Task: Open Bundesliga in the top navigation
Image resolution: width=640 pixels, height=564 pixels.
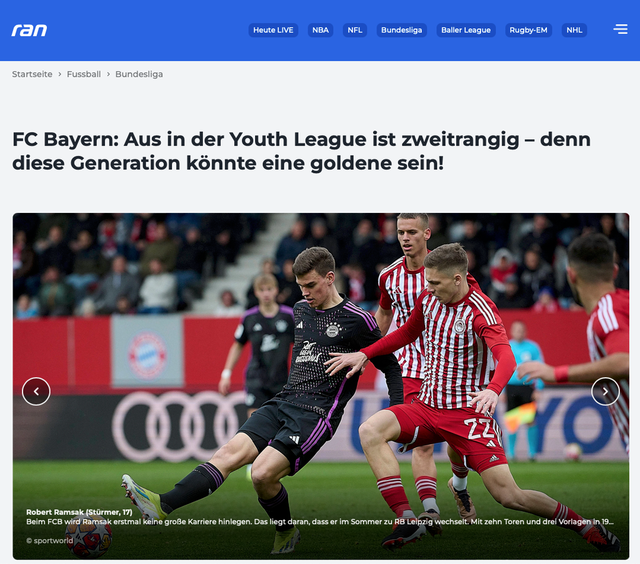Action: 402,30
